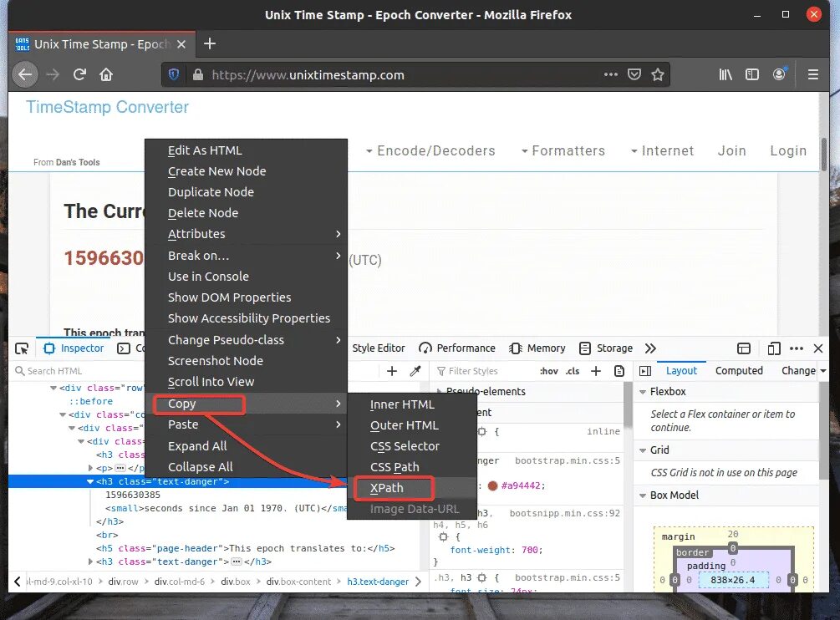Close the Unix Time Stamp tab

pos(181,44)
